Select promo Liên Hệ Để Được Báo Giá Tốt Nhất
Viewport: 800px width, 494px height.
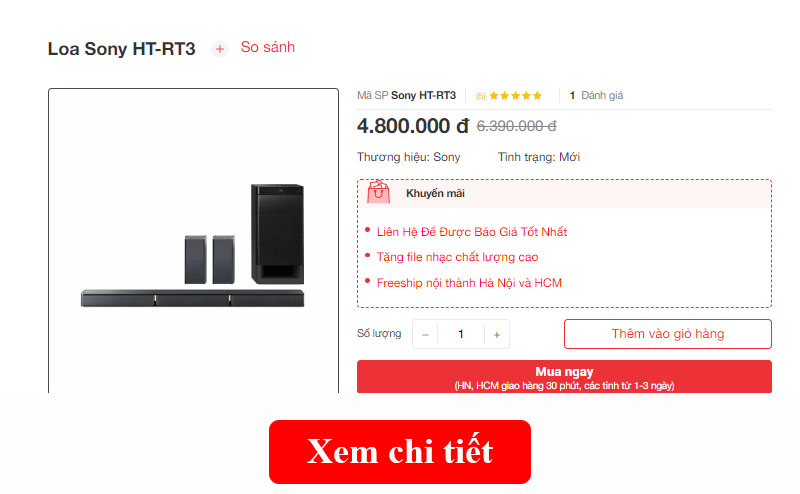pos(471,232)
